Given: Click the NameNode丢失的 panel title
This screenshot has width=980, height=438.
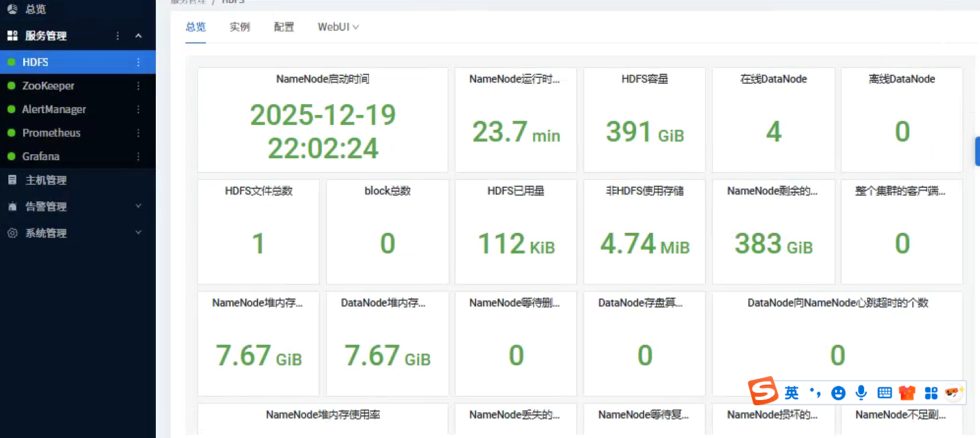Looking at the screenshot, I should (515, 415).
